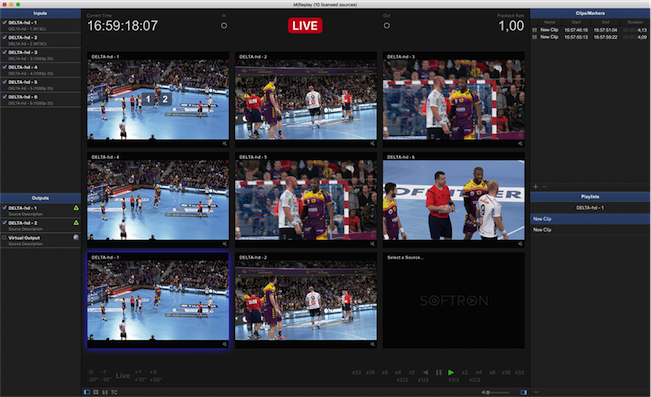Open source selector of DELTA-hd - 5 viewer

tap(253, 157)
